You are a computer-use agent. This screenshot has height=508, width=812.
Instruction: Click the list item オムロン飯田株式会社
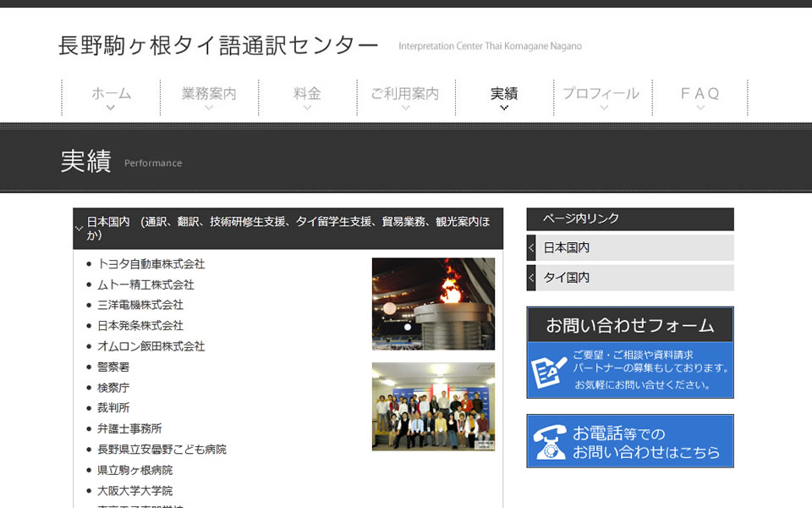pyautogui.click(x=151, y=346)
